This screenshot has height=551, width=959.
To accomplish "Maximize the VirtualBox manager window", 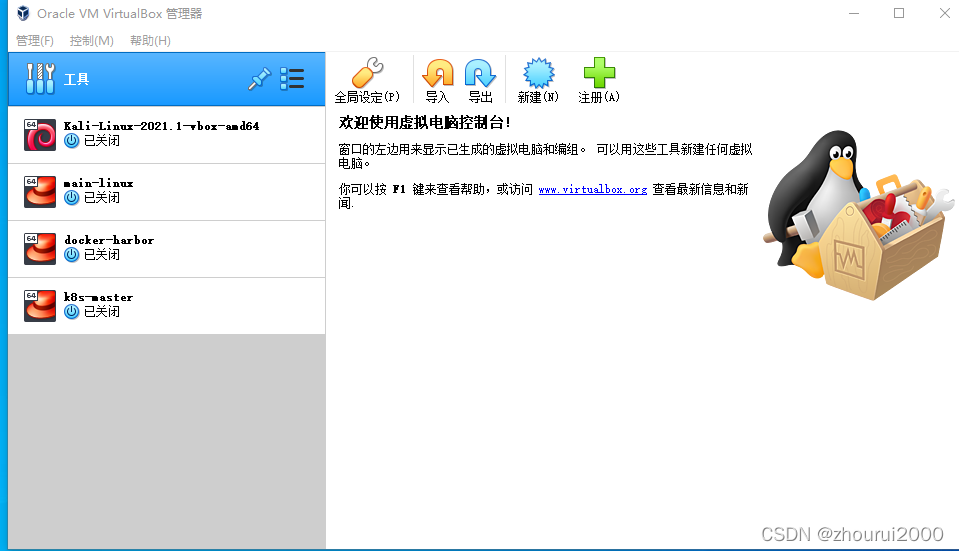I will click(898, 13).
